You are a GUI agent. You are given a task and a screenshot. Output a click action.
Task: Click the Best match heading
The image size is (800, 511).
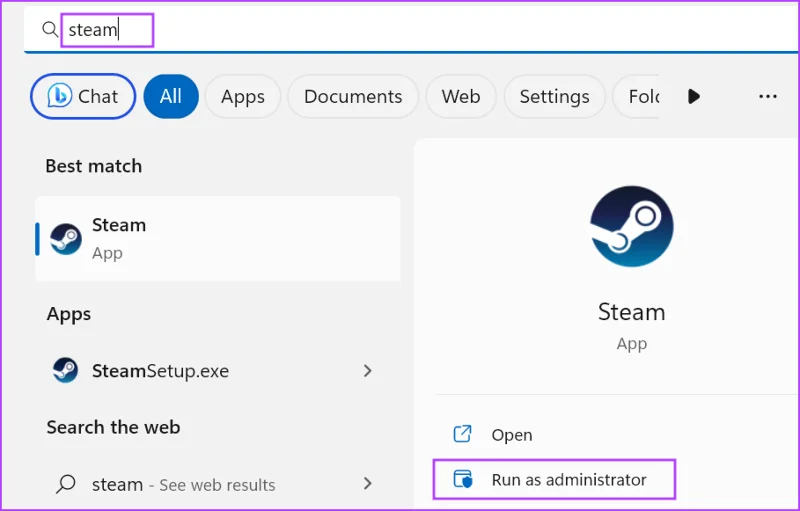pyautogui.click(x=94, y=166)
